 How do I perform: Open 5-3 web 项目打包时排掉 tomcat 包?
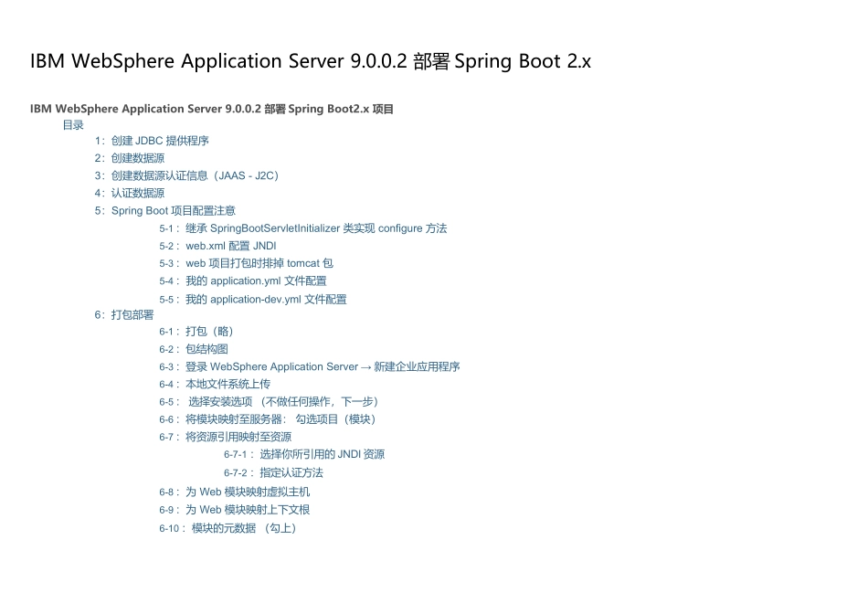click(247, 263)
